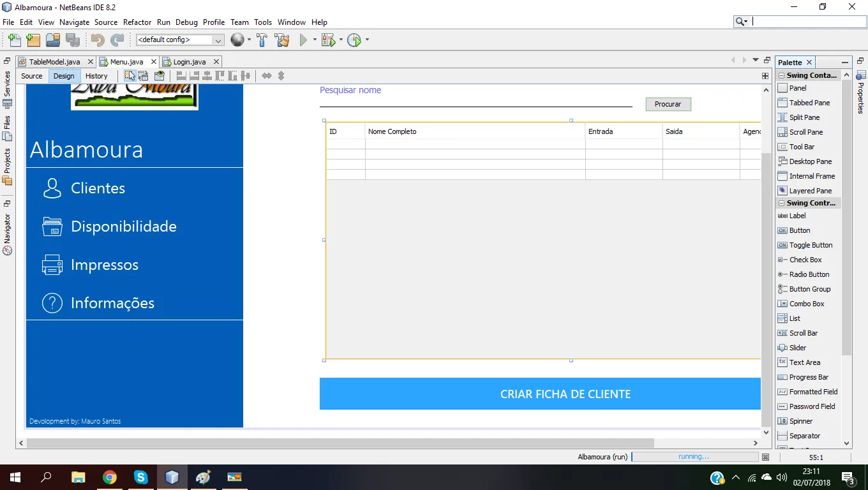This screenshot has height=490, width=868.
Task: Open the default config dropdown
Action: tap(179, 40)
